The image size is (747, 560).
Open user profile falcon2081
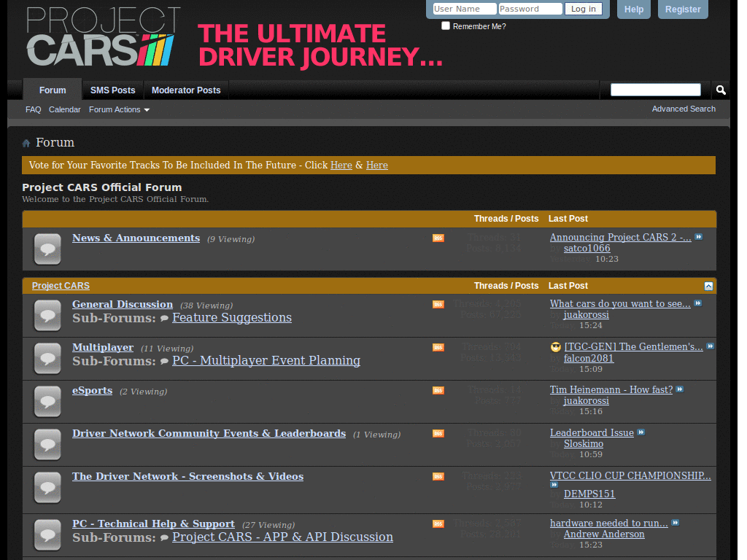pyautogui.click(x=589, y=358)
